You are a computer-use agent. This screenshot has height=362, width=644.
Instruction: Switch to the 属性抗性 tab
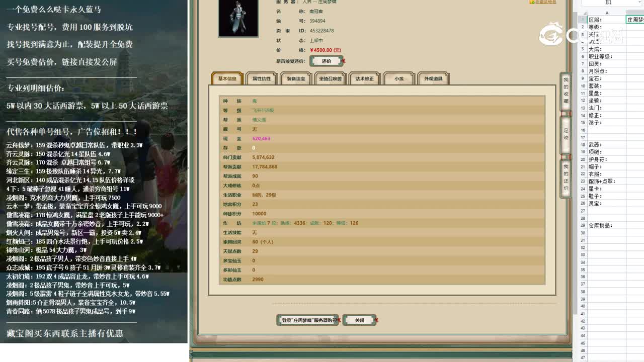262,78
